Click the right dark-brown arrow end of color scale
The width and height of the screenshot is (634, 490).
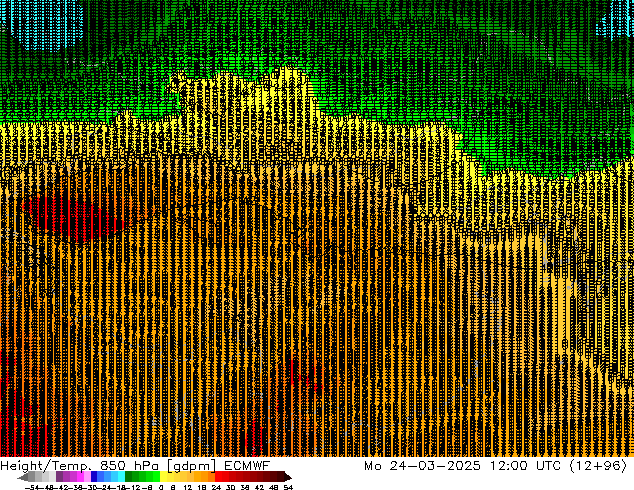pos(288,477)
